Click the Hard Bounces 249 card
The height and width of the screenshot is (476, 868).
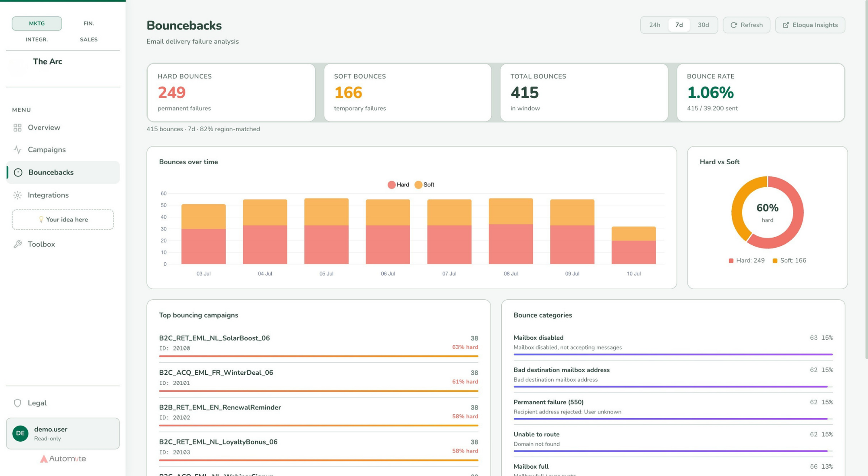(x=231, y=93)
